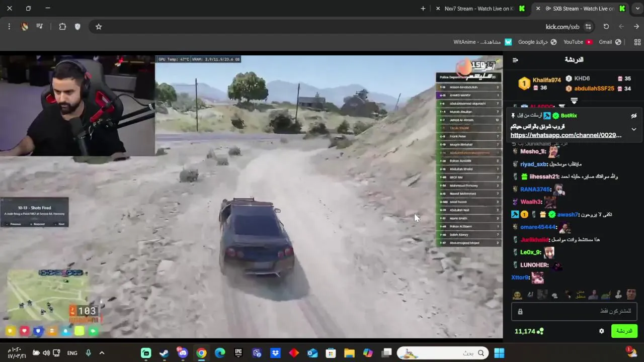Switch the ENG input language indicator
The image size is (644, 362).
(x=72, y=353)
